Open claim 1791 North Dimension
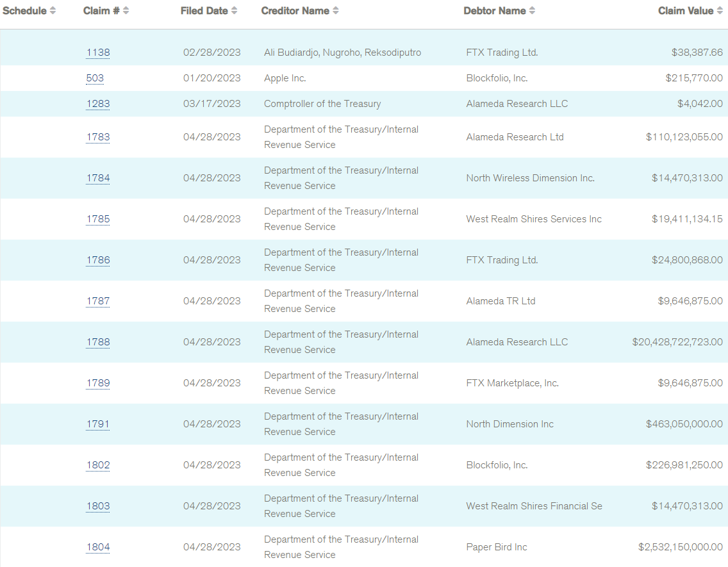The image size is (728, 567). 98,424
